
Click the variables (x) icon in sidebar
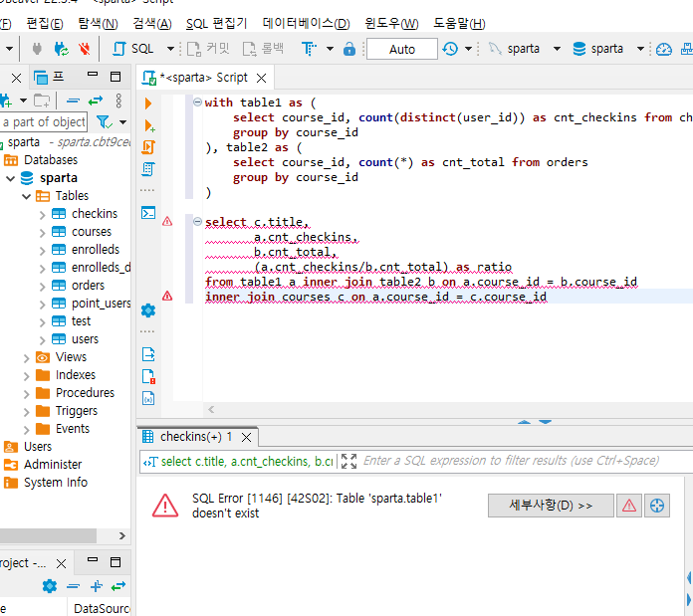click(148, 398)
